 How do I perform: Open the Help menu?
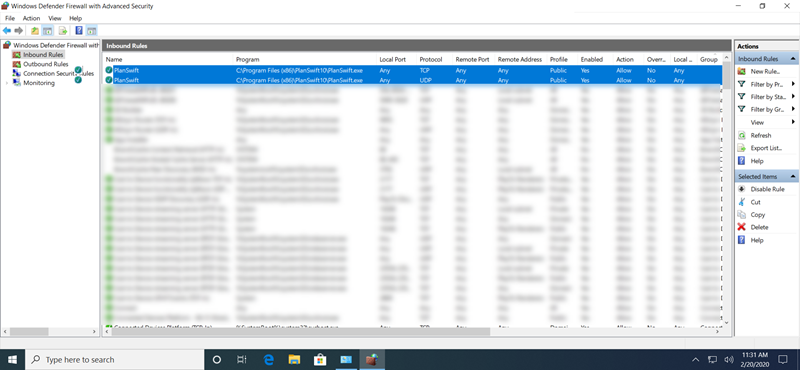(75, 18)
